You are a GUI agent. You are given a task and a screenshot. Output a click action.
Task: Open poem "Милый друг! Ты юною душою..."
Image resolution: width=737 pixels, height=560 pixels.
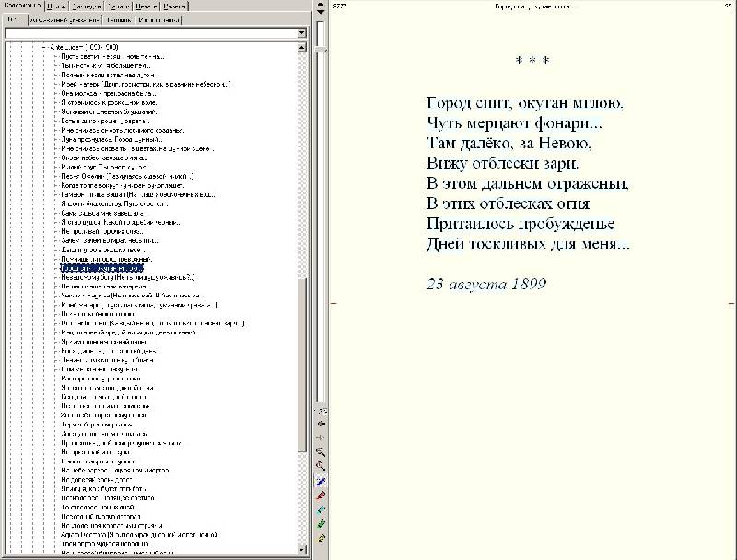[x=106, y=167]
